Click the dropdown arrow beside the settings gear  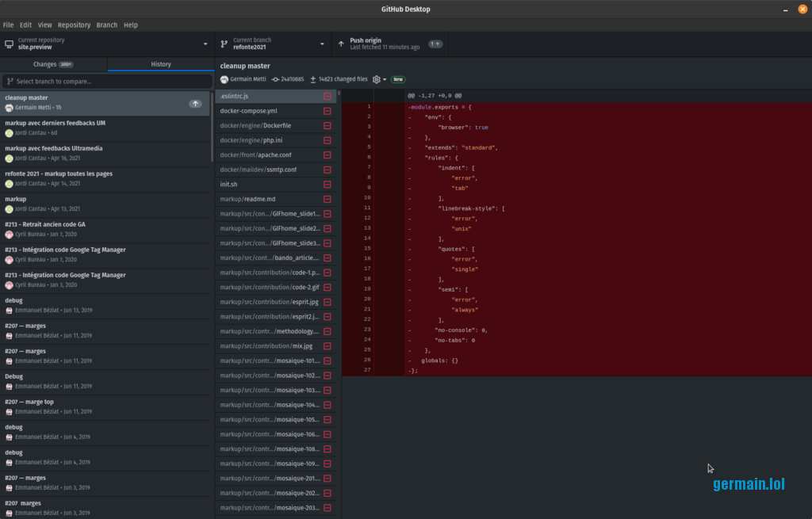pos(385,79)
